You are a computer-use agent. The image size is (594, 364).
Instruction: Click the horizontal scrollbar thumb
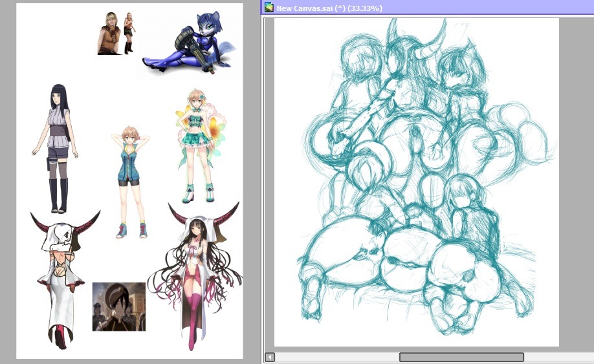click(x=461, y=357)
